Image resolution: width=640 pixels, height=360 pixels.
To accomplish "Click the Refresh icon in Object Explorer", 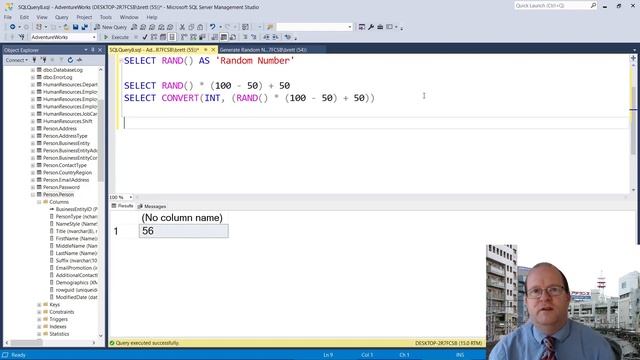I will coord(70,60).
